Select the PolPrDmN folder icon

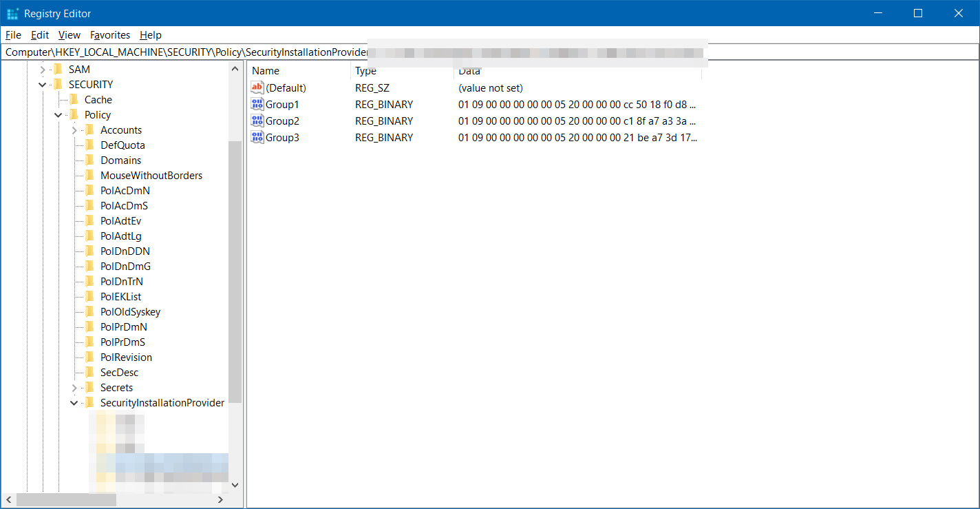pos(89,327)
